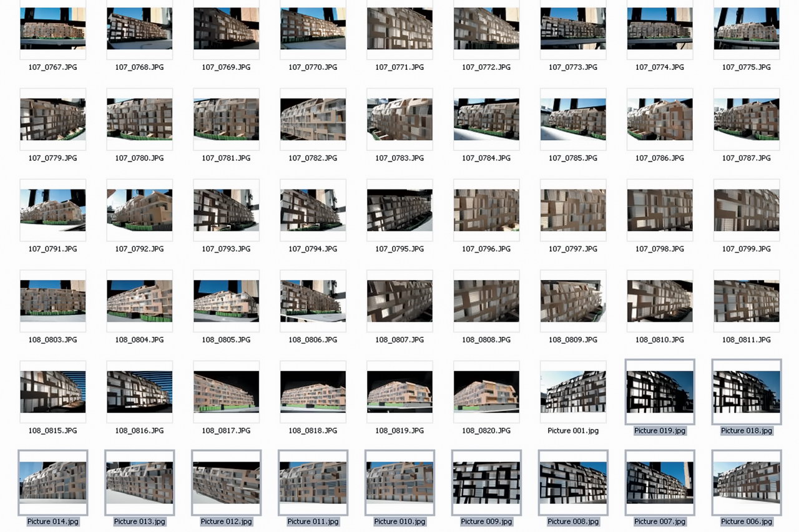Choose the 107_0782.JPG thumbnail
799x532 pixels.
pyautogui.click(x=313, y=119)
